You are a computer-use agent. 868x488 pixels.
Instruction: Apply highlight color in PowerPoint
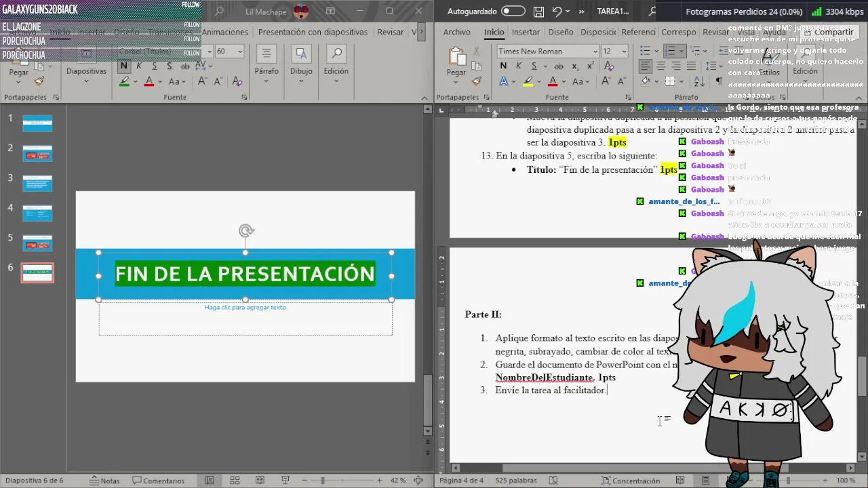(124, 81)
